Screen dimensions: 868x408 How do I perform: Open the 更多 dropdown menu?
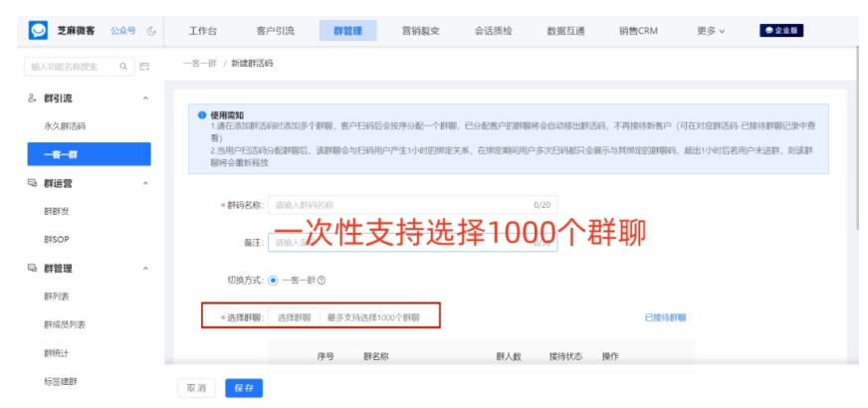(711, 31)
